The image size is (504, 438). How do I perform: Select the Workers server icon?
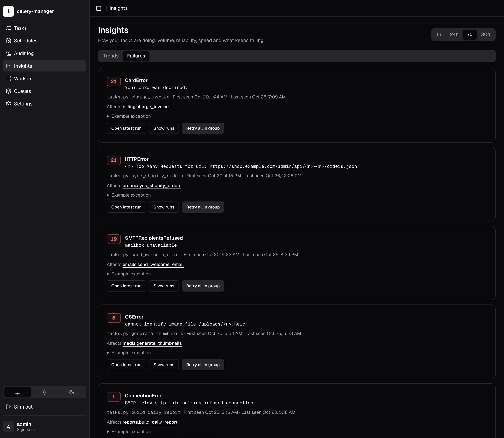pos(9,78)
